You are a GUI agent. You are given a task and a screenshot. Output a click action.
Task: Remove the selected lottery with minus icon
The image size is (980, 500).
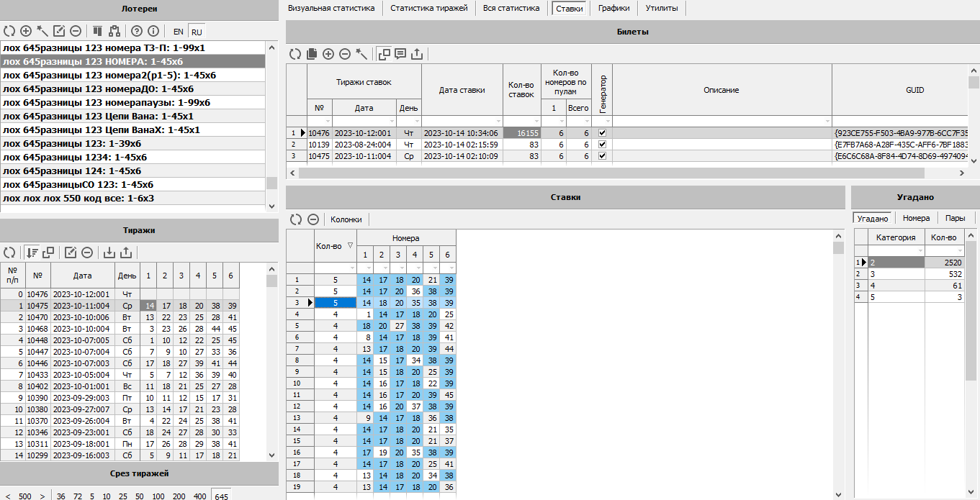(75, 31)
